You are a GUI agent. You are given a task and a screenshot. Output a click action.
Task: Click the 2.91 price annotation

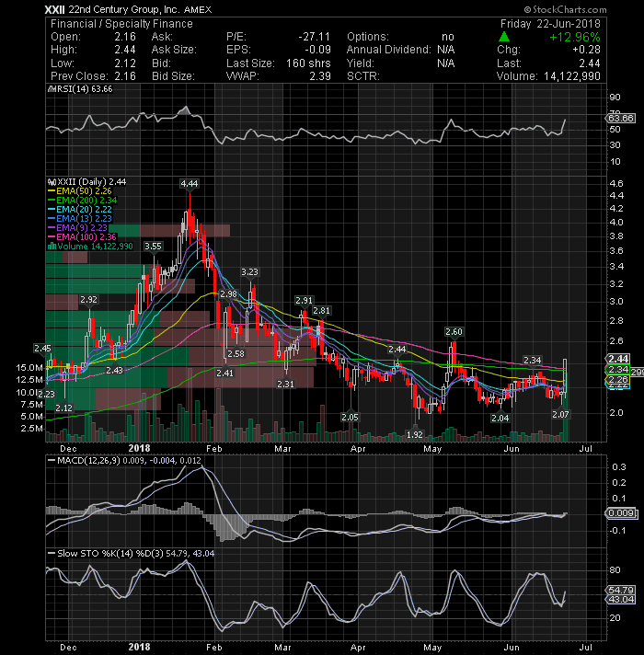[x=304, y=300]
